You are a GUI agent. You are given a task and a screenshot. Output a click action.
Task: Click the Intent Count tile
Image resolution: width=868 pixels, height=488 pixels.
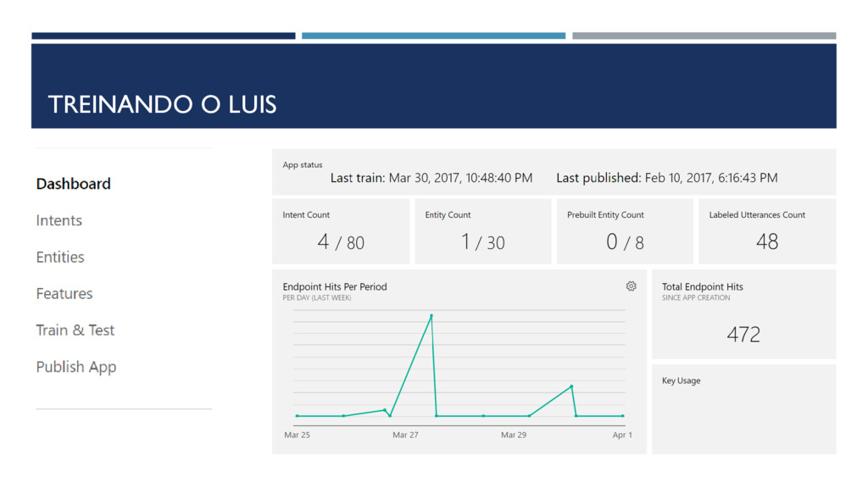pos(341,231)
